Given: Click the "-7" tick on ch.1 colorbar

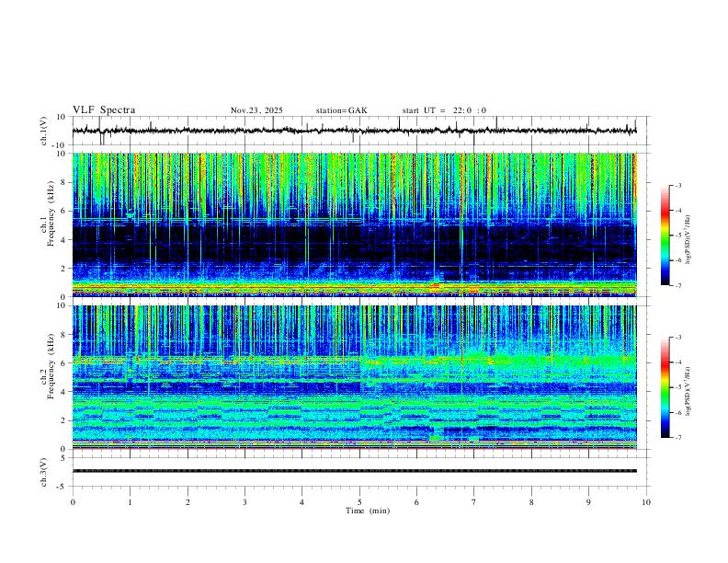Looking at the screenshot, I should click(x=677, y=286).
